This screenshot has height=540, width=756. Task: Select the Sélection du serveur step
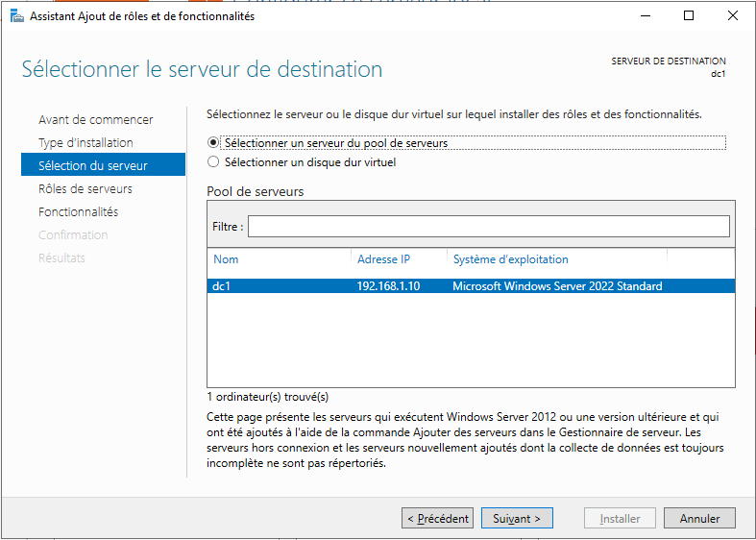(92, 166)
